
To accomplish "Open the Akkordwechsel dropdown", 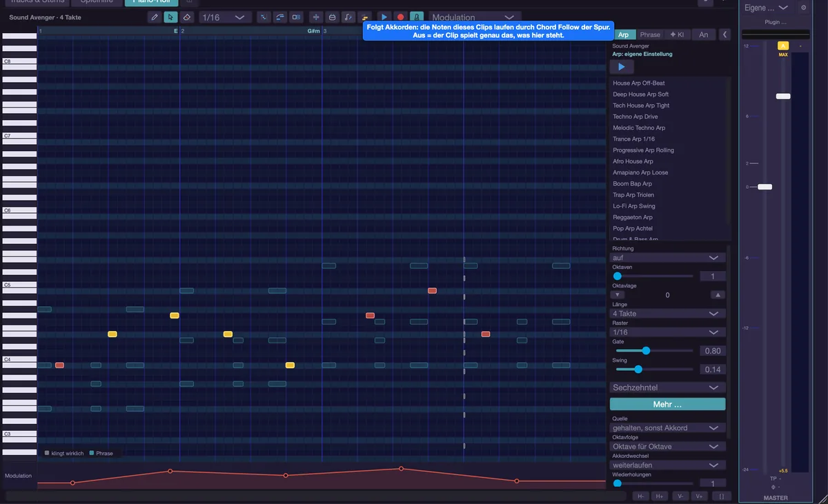I will 668,465.
